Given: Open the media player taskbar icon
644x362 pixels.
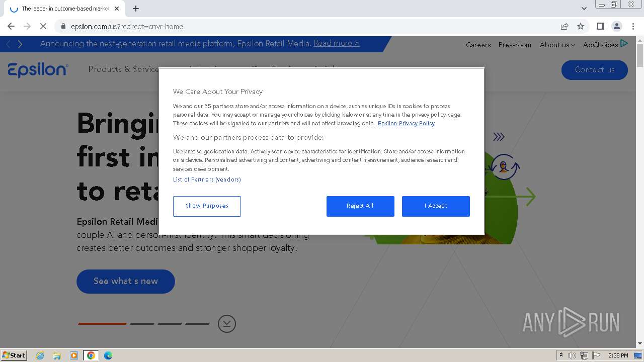Looking at the screenshot, I should (74, 355).
